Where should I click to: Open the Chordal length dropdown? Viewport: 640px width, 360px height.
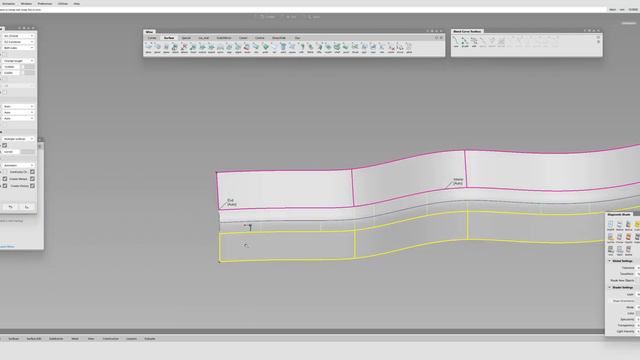(18, 61)
